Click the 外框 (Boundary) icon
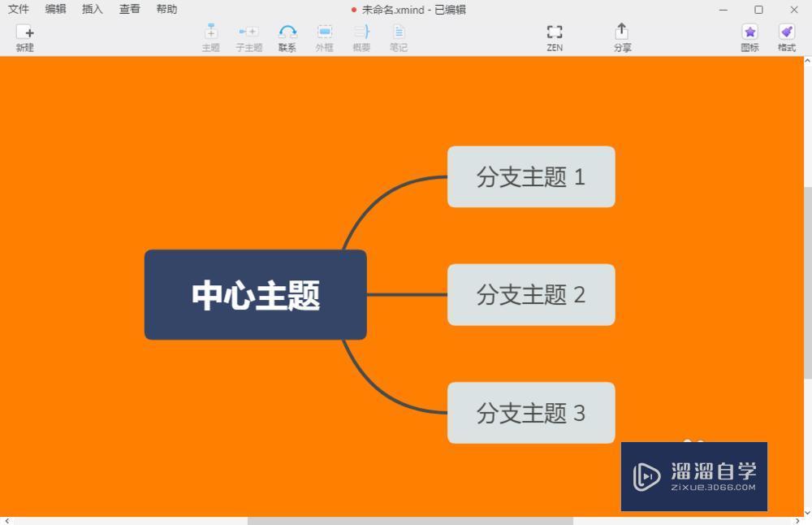The width and height of the screenshot is (812, 525). point(324,37)
